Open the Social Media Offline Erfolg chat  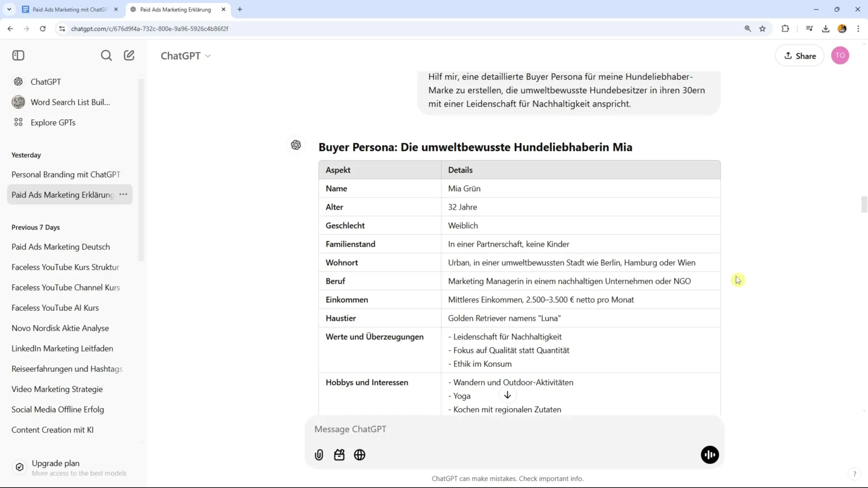click(70, 409)
